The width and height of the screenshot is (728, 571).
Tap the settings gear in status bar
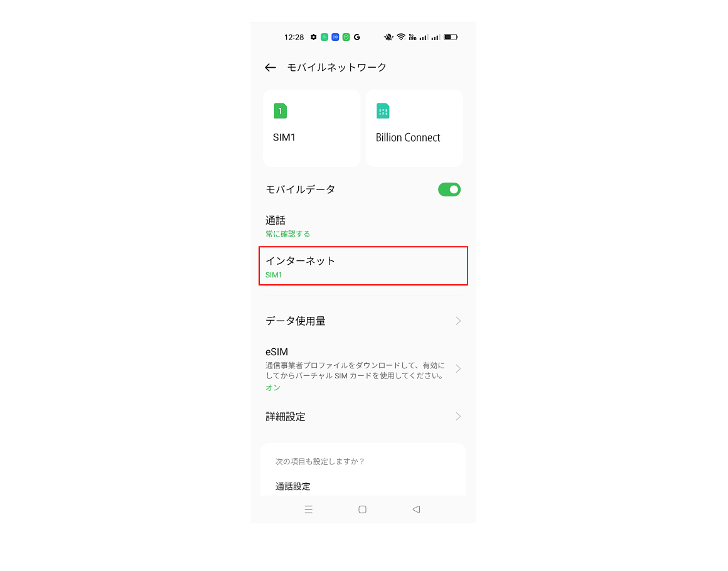click(314, 37)
